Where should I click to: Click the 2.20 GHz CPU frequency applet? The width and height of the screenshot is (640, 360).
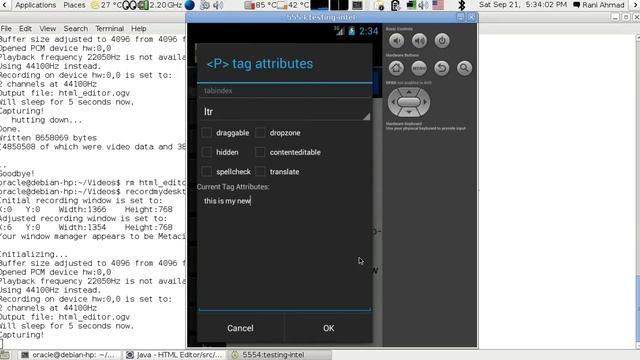tap(161, 5)
